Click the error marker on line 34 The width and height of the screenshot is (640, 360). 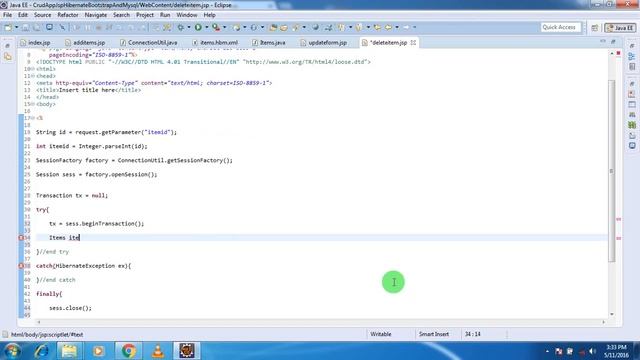point(21,238)
